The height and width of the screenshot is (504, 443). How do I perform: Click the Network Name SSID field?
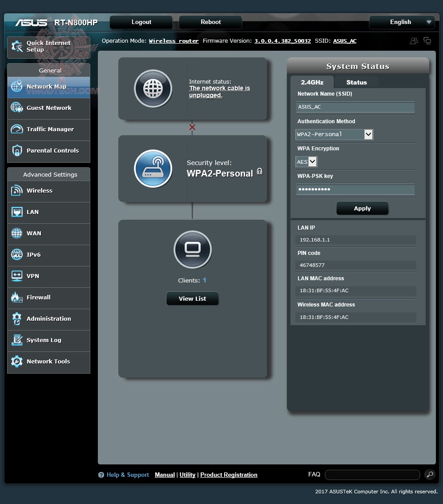[x=355, y=107]
